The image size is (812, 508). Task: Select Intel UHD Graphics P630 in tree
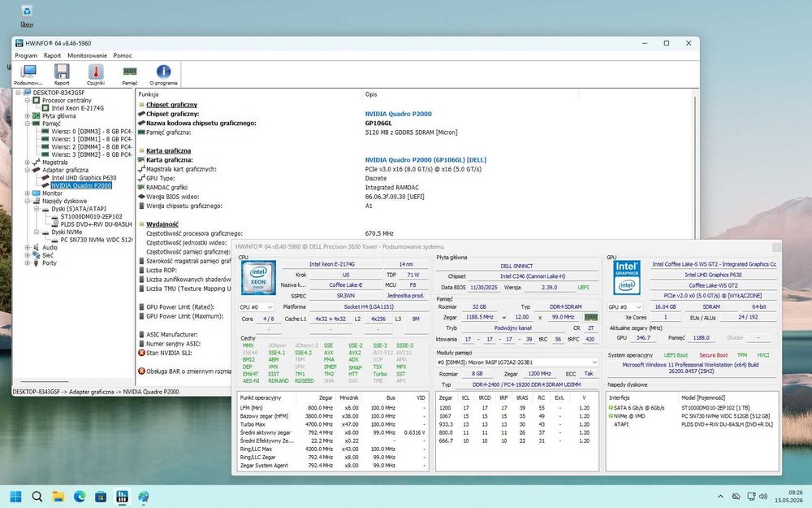pos(84,178)
